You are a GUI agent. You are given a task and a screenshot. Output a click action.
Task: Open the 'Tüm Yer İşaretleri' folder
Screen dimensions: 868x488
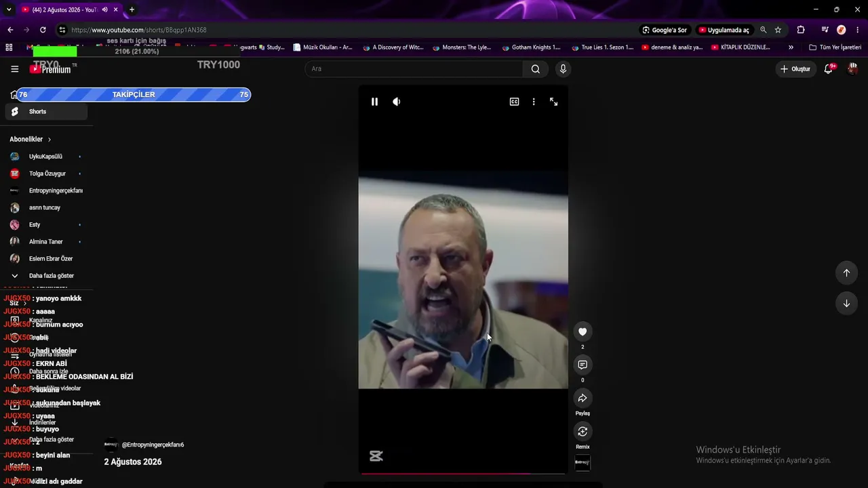pos(835,47)
